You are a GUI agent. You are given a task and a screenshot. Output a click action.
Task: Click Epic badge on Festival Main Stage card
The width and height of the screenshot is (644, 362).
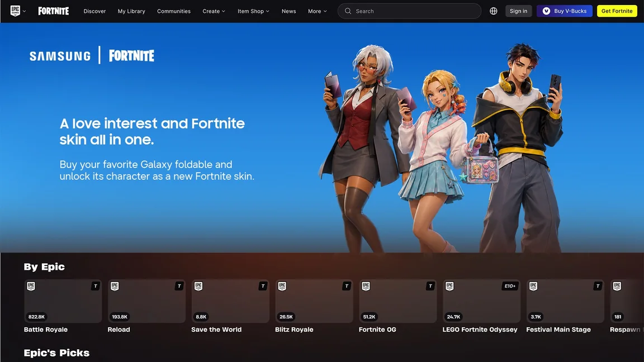[x=534, y=286]
